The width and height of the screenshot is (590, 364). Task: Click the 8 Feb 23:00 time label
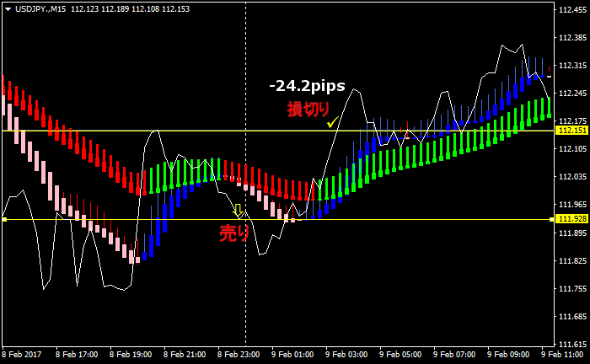pyautogui.click(x=239, y=355)
